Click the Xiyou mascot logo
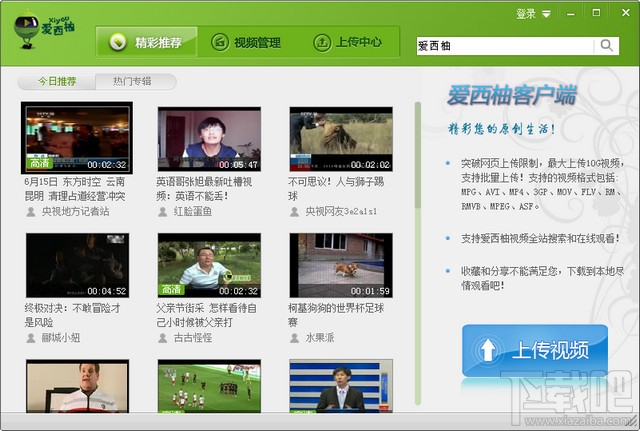640x431 pixels. click(x=43, y=29)
